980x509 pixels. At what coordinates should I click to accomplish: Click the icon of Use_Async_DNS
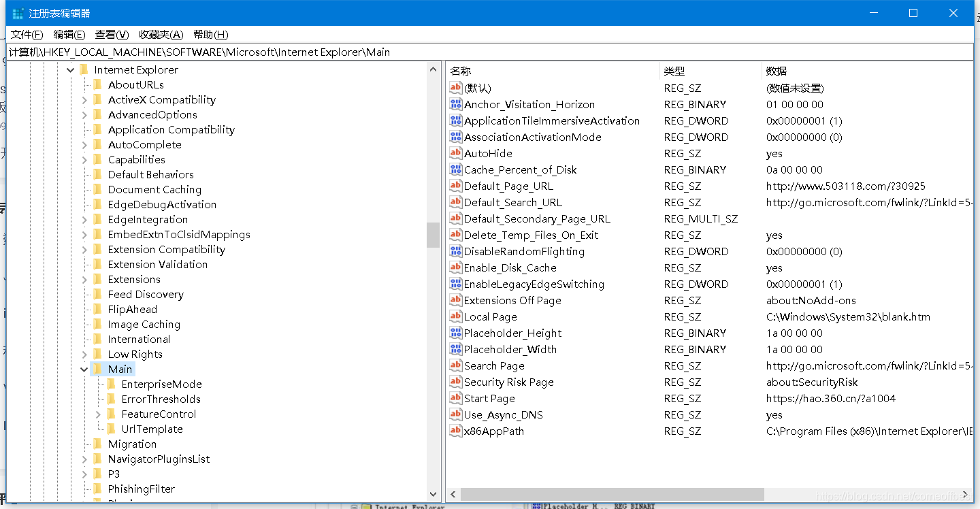click(456, 414)
